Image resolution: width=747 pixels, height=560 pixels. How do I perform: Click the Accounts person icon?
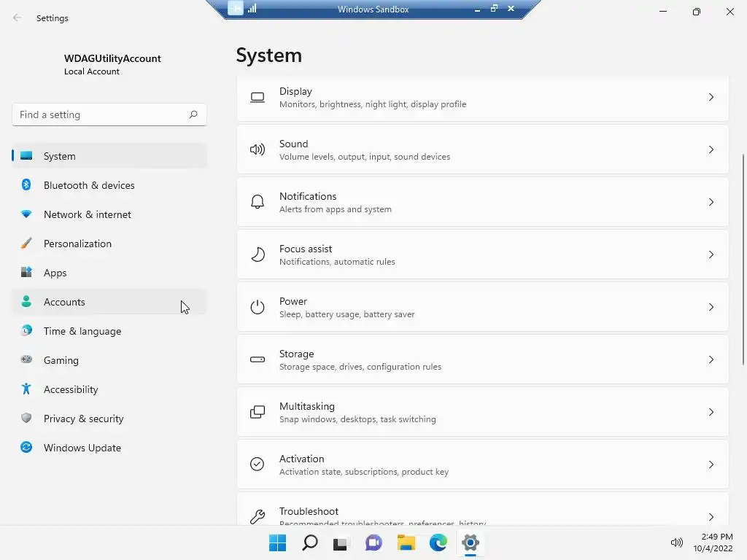26,301
